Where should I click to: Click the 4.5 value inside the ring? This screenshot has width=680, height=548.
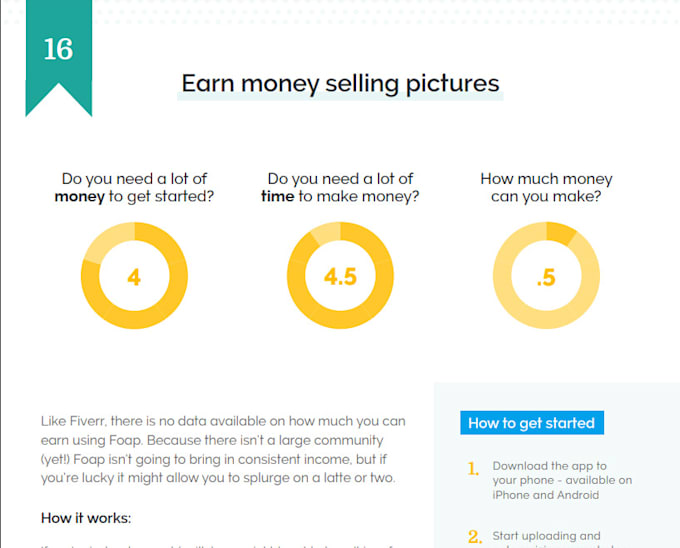coord(340,277)
